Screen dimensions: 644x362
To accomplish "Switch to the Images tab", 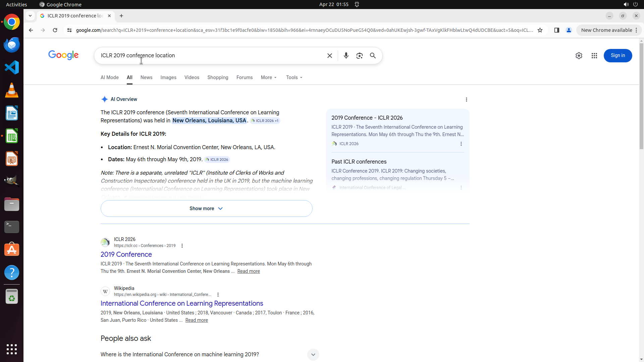I will (168, 77).
